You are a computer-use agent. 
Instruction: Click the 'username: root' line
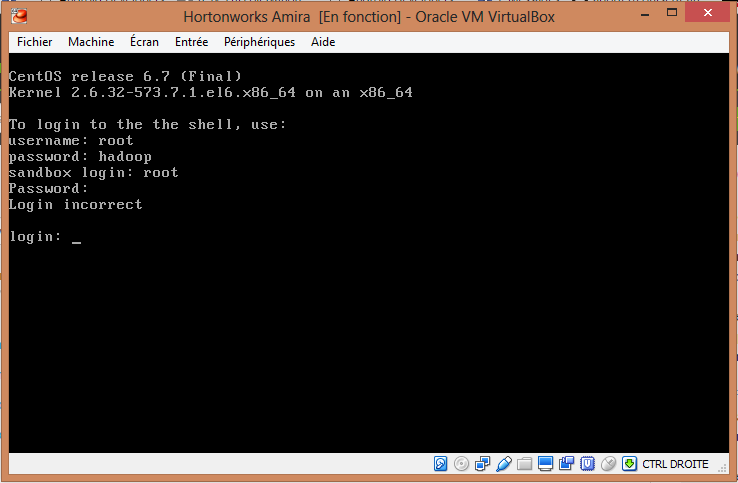tap(71, 141)
